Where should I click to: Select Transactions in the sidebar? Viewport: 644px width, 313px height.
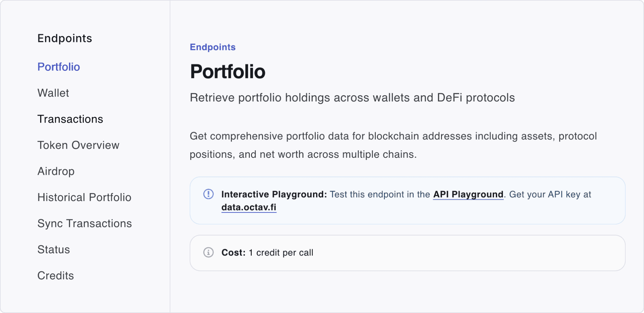point(70,119)
